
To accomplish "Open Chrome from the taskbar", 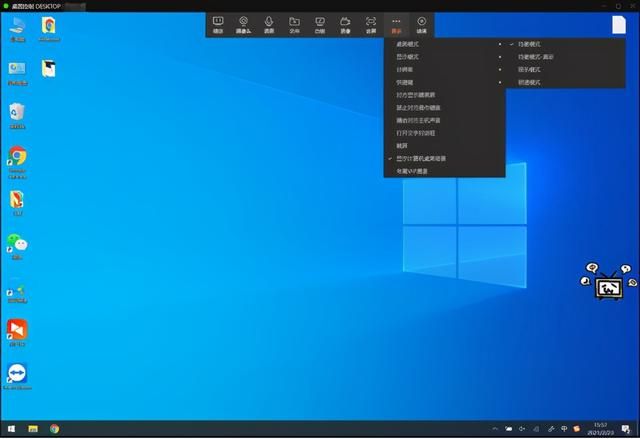I will 54,429.
